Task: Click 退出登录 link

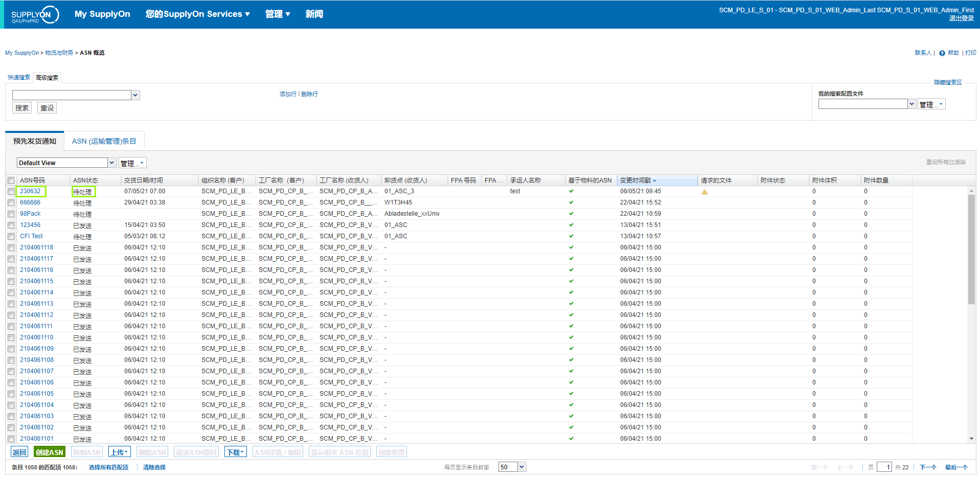Action: point(961,18)
